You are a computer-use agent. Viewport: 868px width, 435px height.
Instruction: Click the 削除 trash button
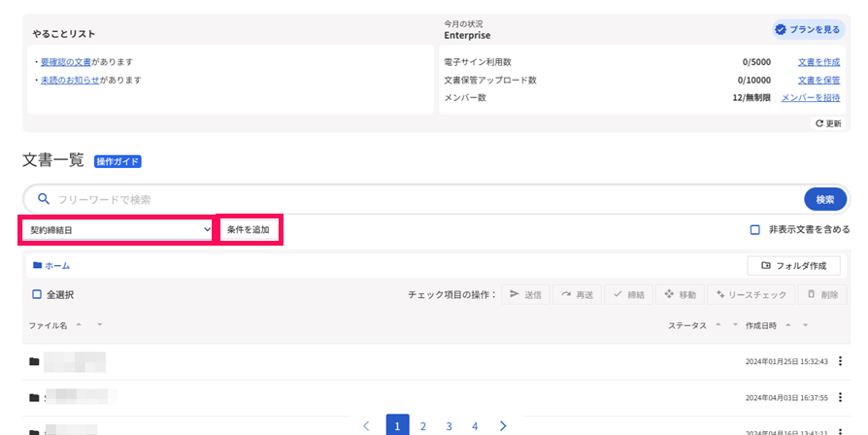pyautogui.click(x=822, y=294)
